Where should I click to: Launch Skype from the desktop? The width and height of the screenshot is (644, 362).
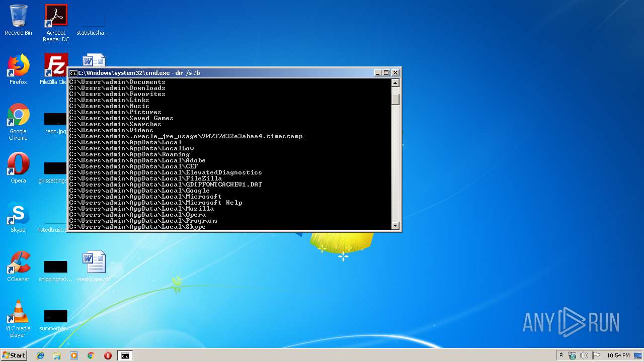pos(18,217)
